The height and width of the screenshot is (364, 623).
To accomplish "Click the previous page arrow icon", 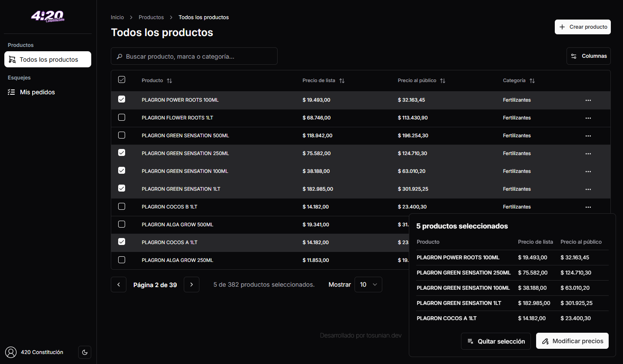I will pyautogui.click(x=118, y=285).
